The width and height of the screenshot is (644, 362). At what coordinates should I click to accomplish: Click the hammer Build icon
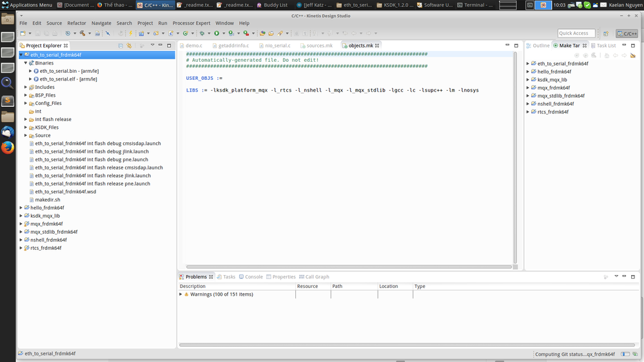pos(83,33)
